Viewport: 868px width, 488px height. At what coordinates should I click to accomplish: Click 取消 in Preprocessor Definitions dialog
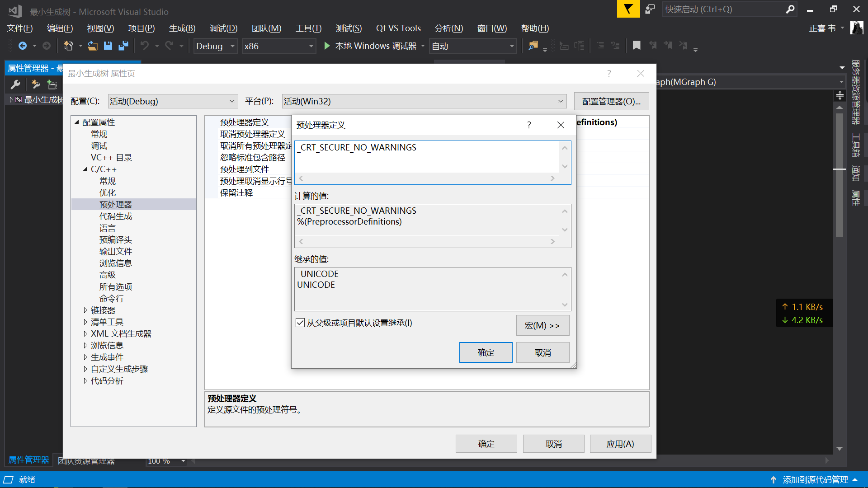[x=542, y=352]
